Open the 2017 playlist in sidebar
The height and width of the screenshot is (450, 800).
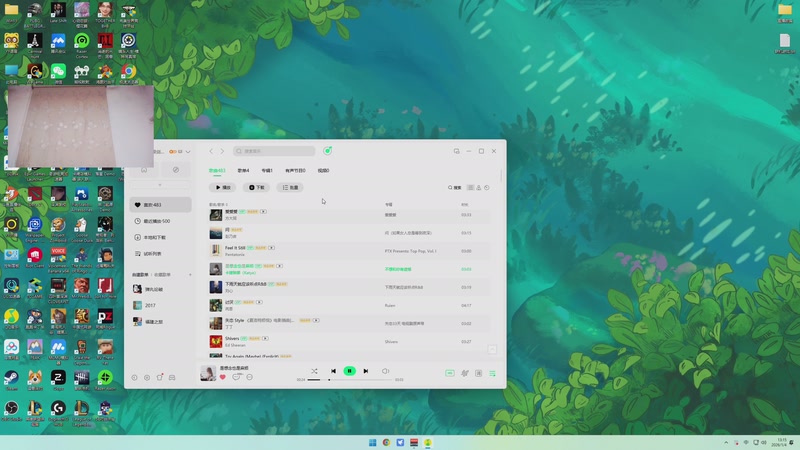160,305
